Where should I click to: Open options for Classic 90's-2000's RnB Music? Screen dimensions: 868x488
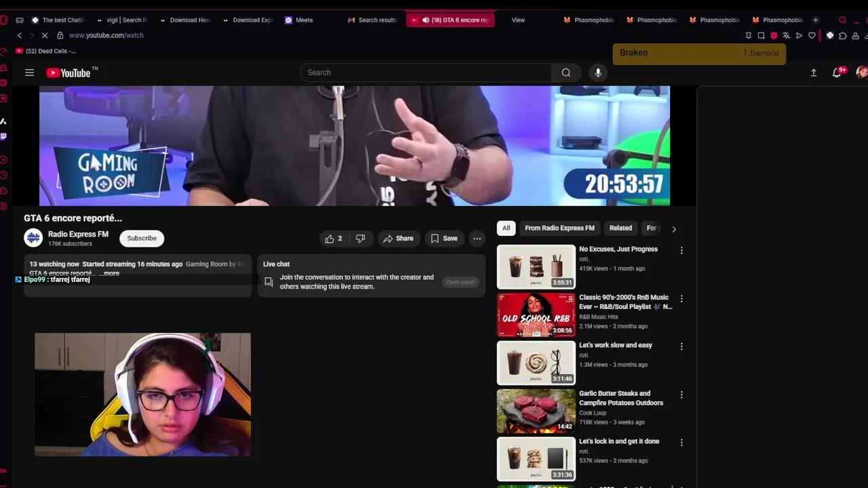[682, 299]
